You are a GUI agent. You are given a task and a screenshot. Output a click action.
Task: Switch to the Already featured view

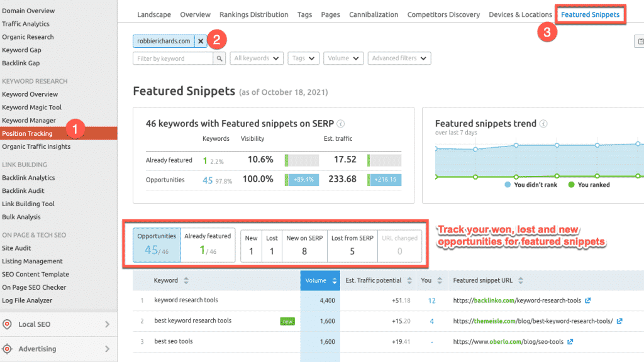coord(208,243)
